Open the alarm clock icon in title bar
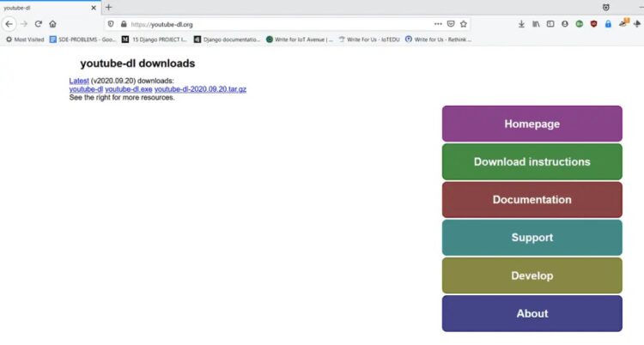The image size is (644, 345). [x=606, y=8]
